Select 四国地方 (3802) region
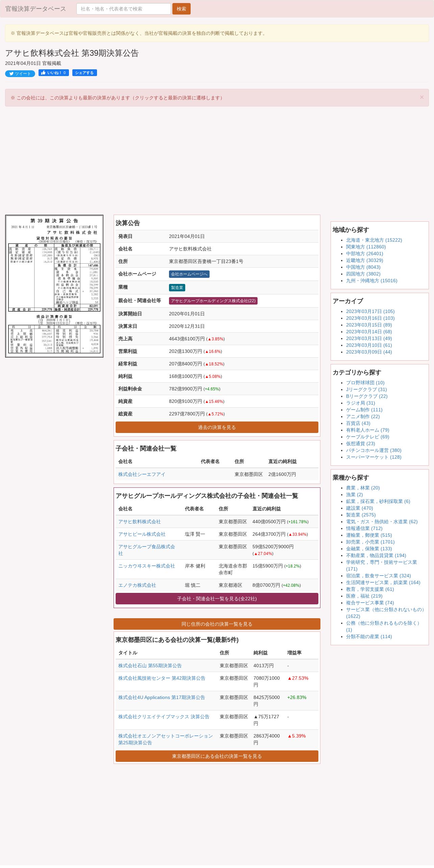The width and height of the screenshot is (434, 868). pyautogui.click(x=363, y=274)
